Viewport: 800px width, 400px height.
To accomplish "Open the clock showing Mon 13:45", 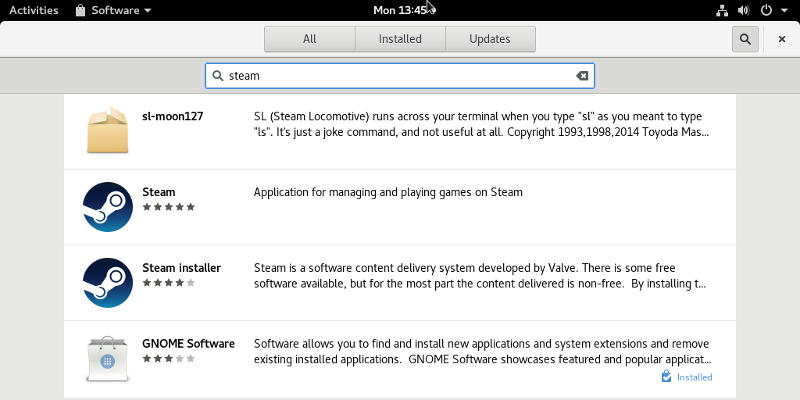I will click(x=400, y=10).
